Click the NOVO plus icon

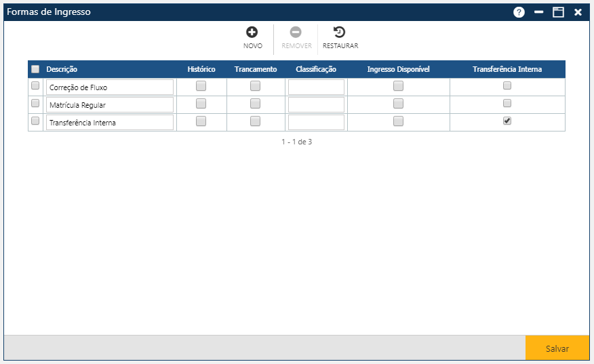point(252,33)
